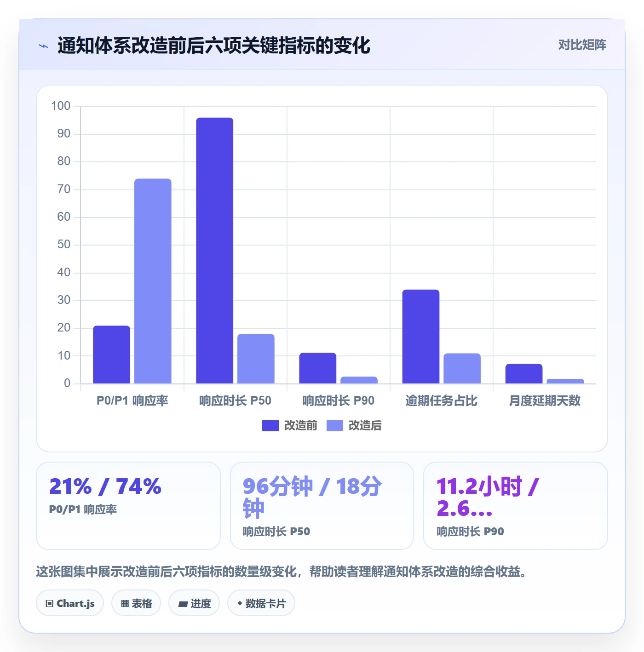Image resolution: width=644 pixels, height=652 pixels.
Task: Click the 改造后 bar for 响应时长 P90
Action: point(359,380)
